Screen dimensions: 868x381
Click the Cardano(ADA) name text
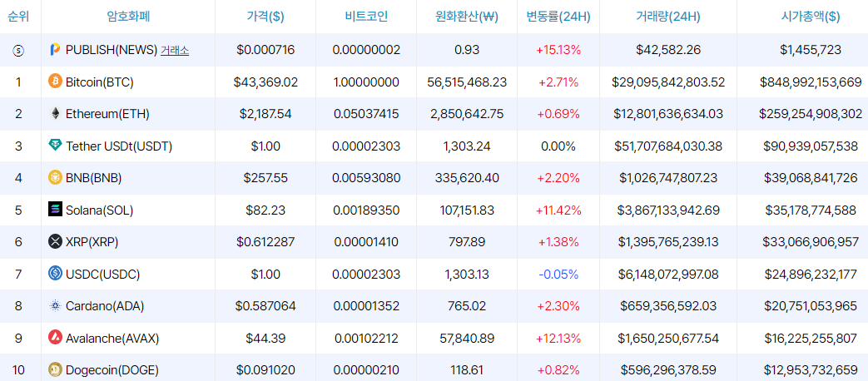(105, 306)
